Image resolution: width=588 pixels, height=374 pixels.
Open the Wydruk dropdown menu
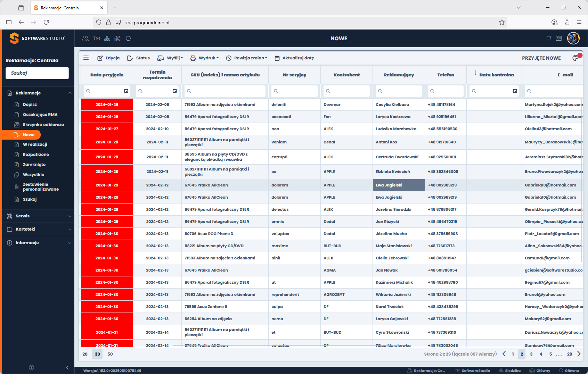pyautogui.click(x=204, y=58)
